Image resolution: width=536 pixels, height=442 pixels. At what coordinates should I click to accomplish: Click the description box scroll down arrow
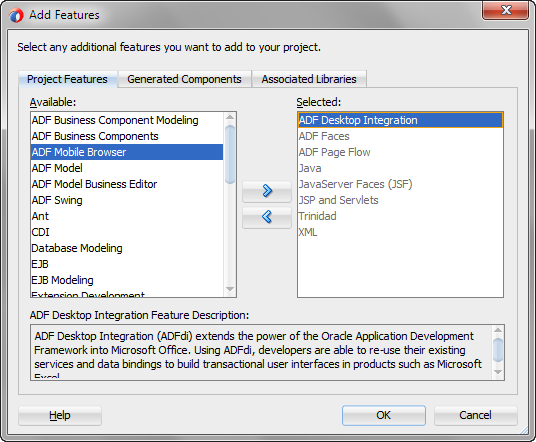tap(498, 372)
